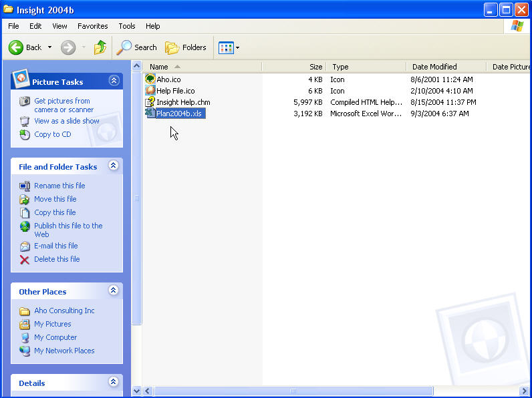
Task: Sort by the Type column header
Action: pyautogui.click(x=366, y=67)
